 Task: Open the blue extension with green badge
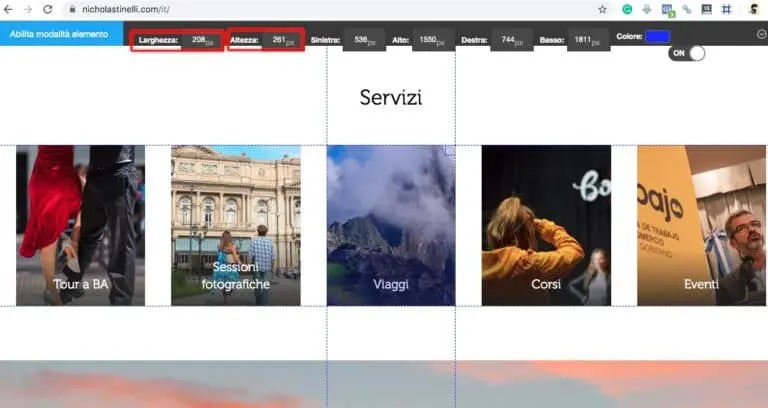667,10
